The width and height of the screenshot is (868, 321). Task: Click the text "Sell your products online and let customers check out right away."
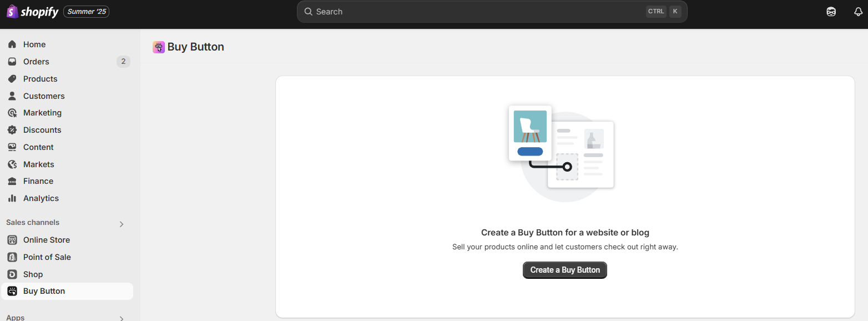point(565,247)
